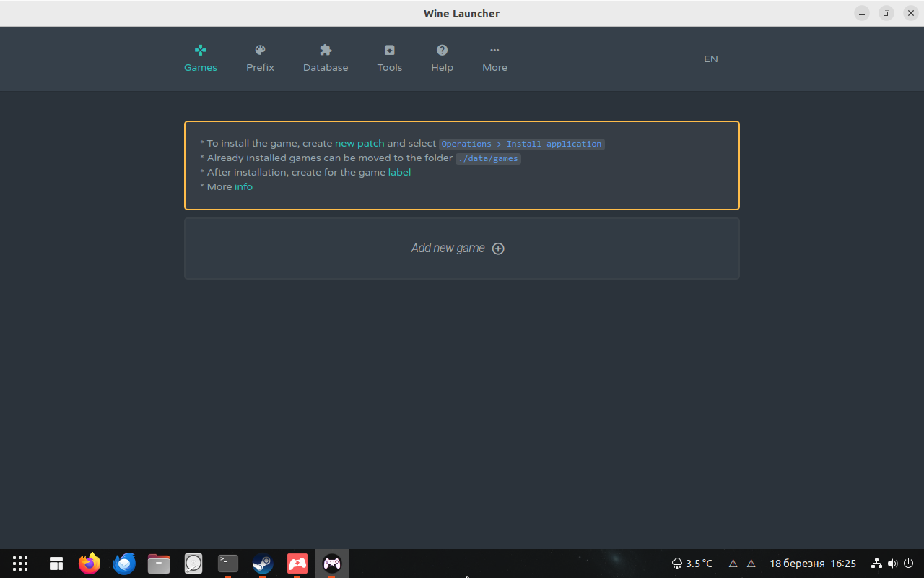Click the './data/games' path text
This screenshot has height=578, width=924.
488,158
